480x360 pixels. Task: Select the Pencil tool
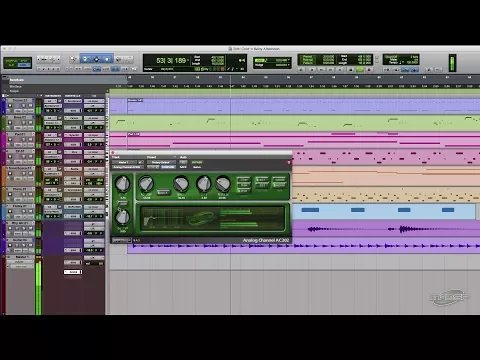128,59
